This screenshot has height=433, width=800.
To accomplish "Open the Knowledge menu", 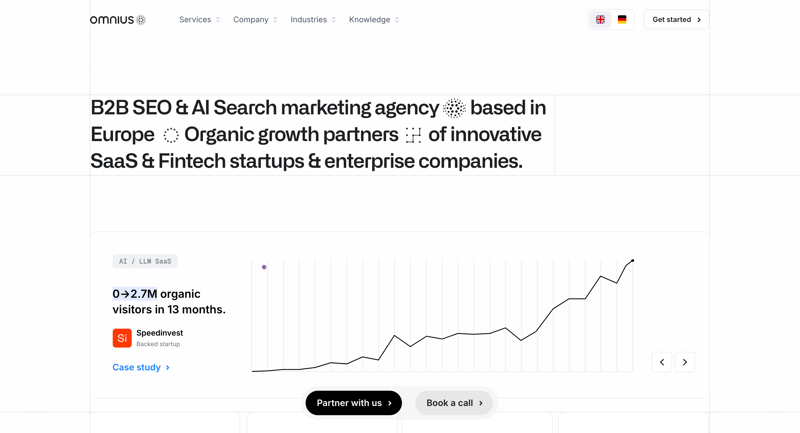I will pyautogui.click(x=374, y=20).
